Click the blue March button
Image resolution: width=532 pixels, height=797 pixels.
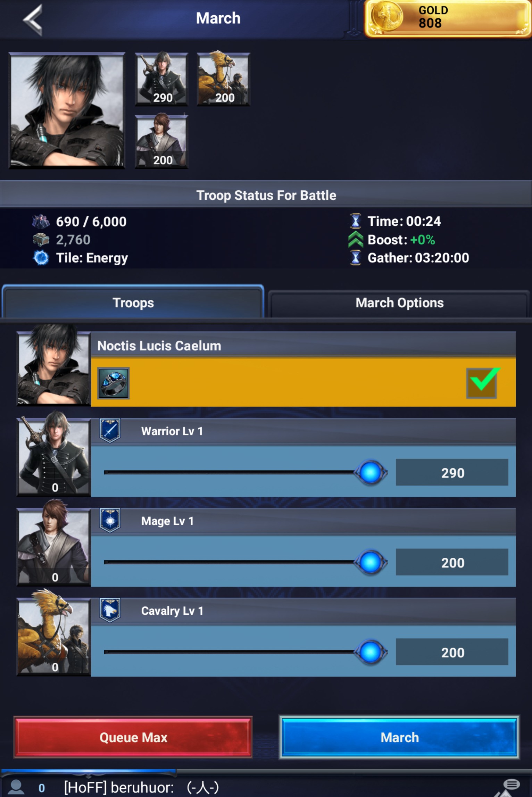pos(399,737)
